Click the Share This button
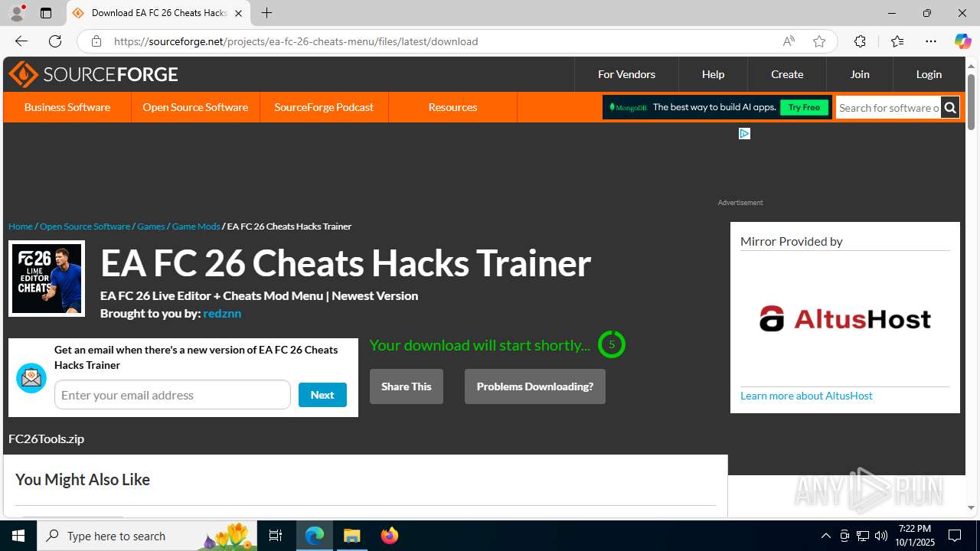The width and height of the screenshot is (980, 551). click(x=407, y=386)
